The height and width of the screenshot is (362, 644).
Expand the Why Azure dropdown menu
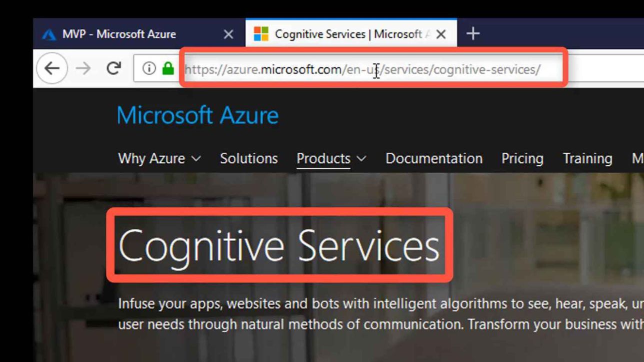[159, 158]
